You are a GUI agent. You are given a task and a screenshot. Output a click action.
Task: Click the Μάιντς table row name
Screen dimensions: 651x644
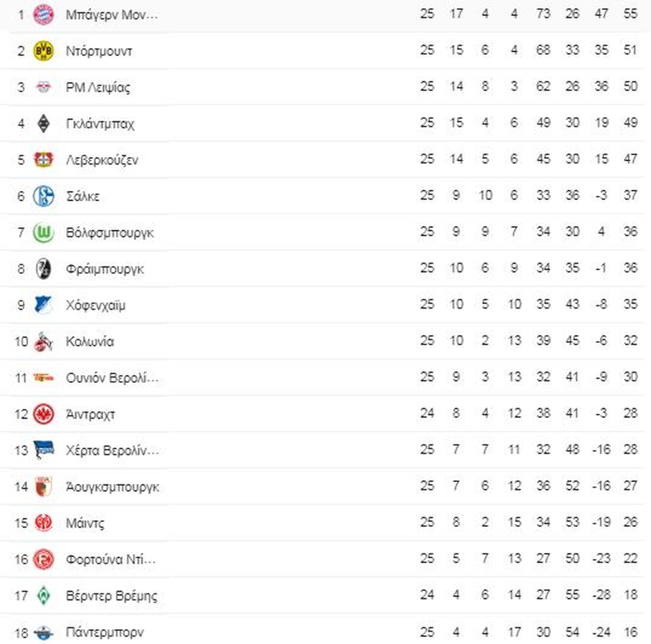(x=85, y=523)
